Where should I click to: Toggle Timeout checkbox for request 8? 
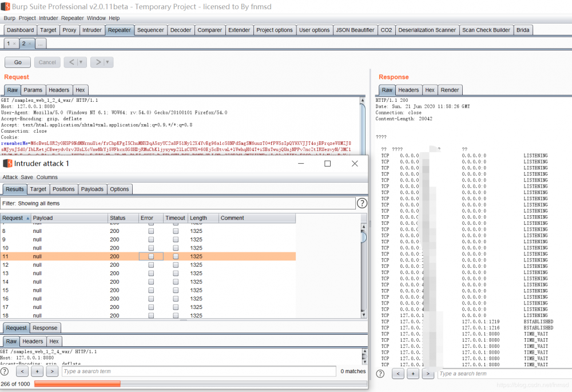coord(176,231)
